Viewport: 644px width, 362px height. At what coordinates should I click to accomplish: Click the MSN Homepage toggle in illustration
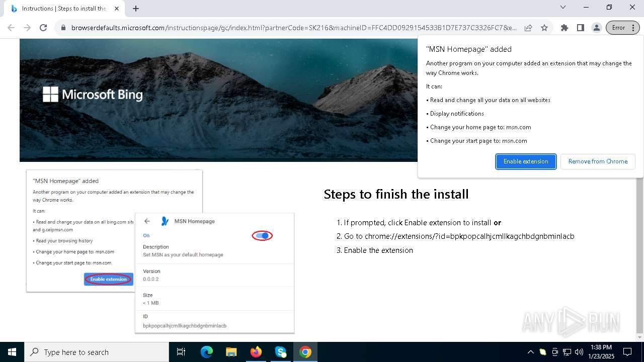[262, 235]
